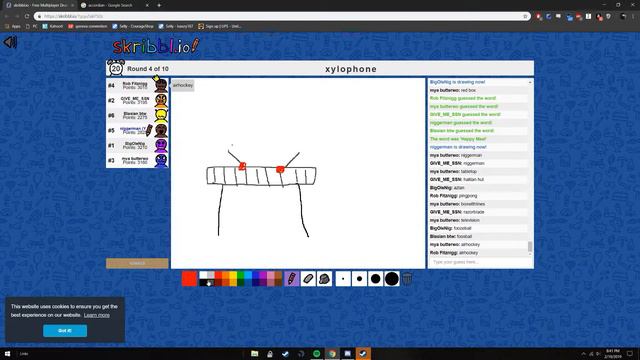
Task: Dismiss cookies with the Got it! button
Action: (x=65, y=331)
